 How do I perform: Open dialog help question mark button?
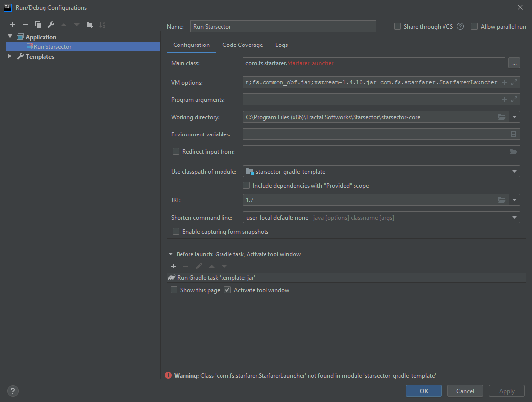13,391
